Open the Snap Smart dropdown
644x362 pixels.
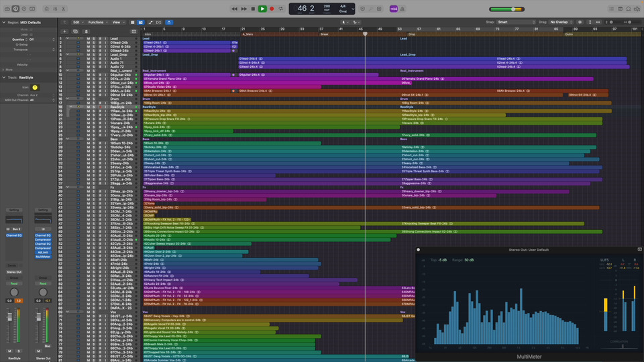pos(517,22)
